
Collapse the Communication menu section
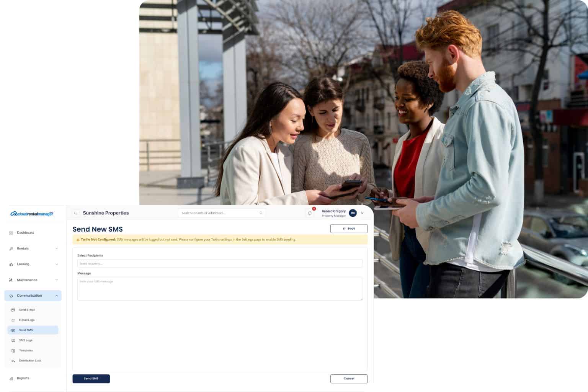click(x=57, y=296)
